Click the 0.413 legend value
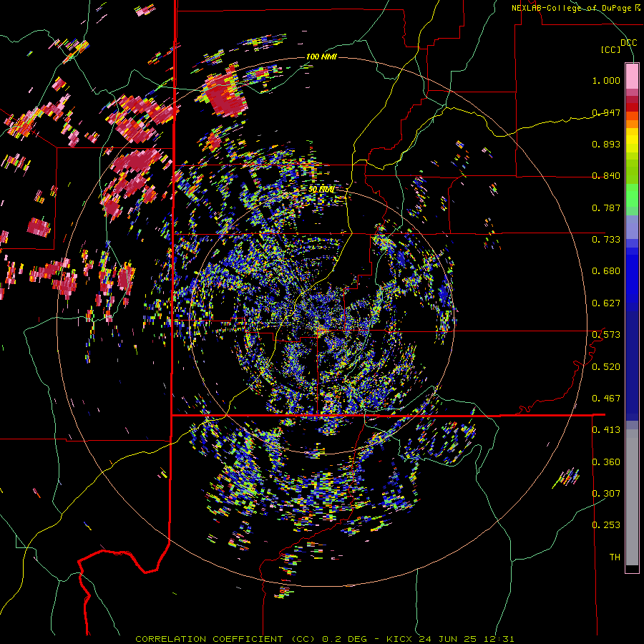Image resolution: width=644 pixels, height=644 pixels. pyautogui.click(x=606, y=430)
